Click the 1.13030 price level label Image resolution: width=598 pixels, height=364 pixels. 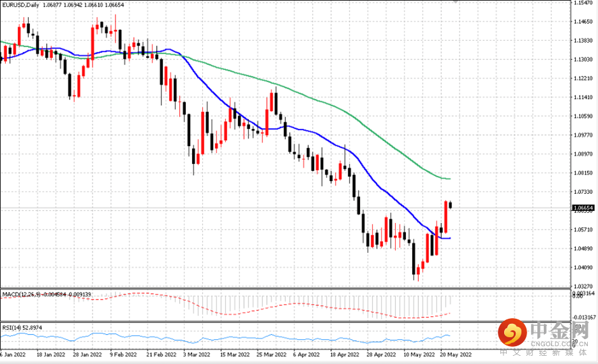point(583,59)
